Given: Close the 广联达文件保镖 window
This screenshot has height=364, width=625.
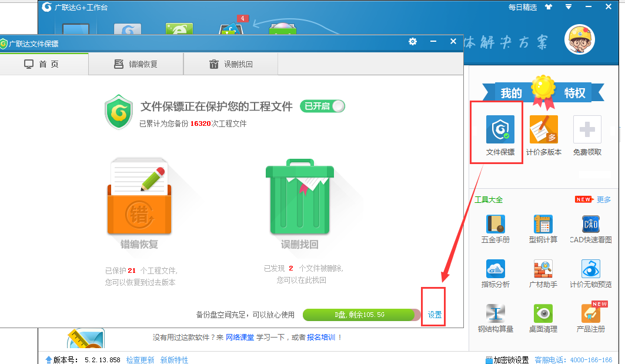Looking at the screenshot, I should point(453,41).
